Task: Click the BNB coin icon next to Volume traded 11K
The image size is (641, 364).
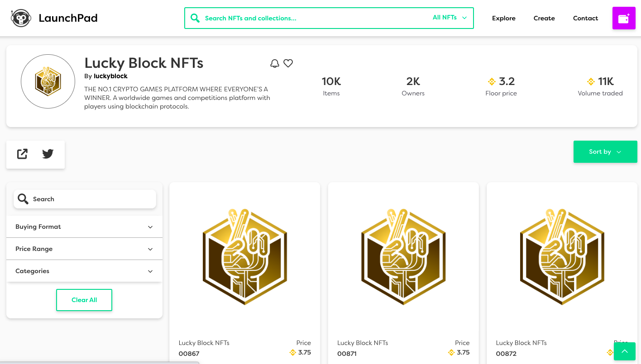Action: point(591,81)
